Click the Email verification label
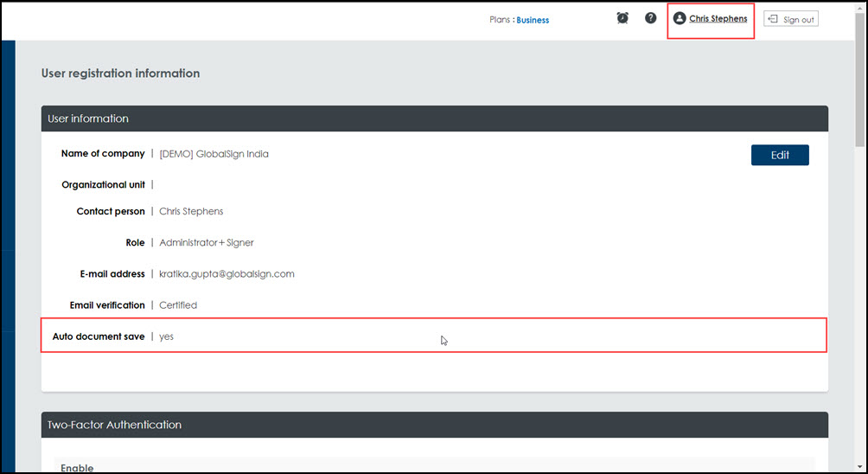 click(107, 305)
